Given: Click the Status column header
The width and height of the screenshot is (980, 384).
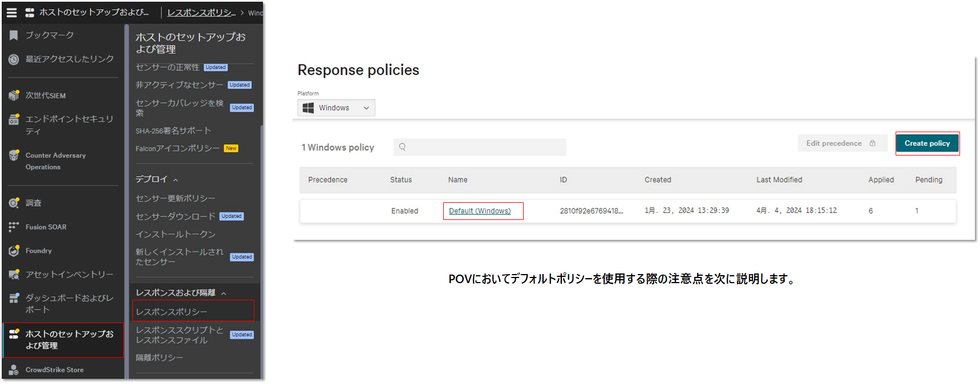Looking at the screenshot, I should 401,179.
